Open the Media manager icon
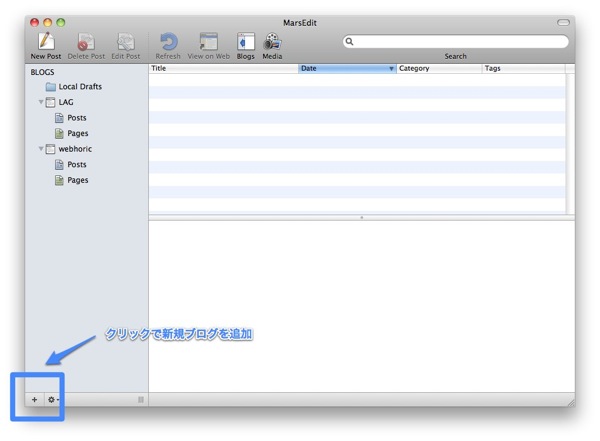600x441 pixels. [272, 42]
